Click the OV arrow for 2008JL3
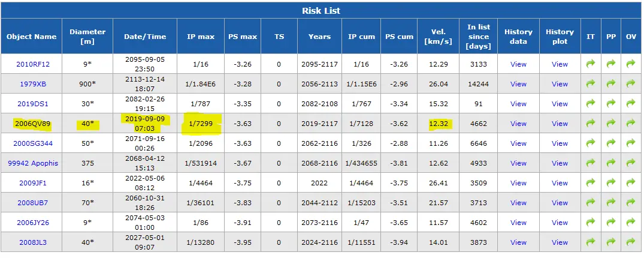 [x=630, y=242]
